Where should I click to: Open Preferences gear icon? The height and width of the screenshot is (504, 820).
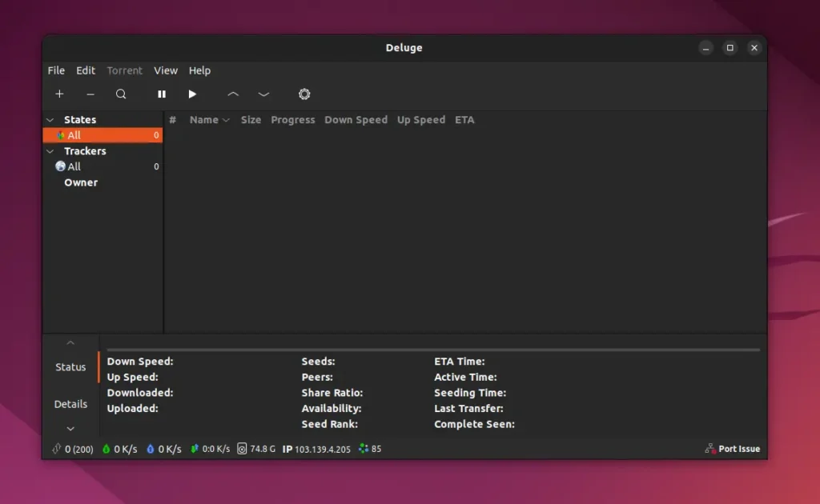(x=304, y=94)
